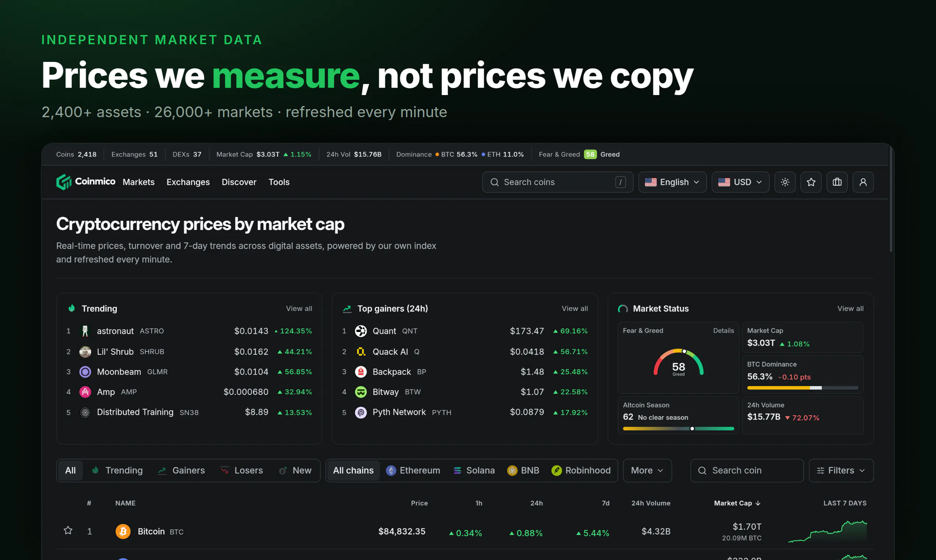Open the Discover menu
Screen dimensions: 936x560
point(239,182)
